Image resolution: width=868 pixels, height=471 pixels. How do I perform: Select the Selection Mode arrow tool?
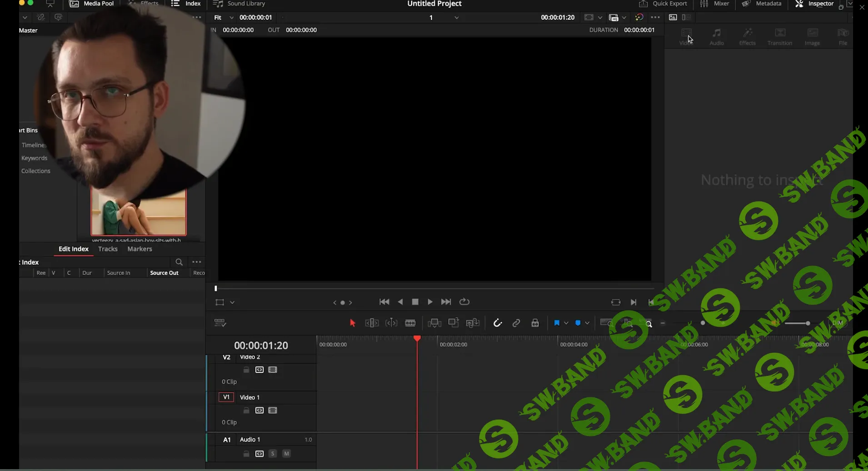[353, 323]
